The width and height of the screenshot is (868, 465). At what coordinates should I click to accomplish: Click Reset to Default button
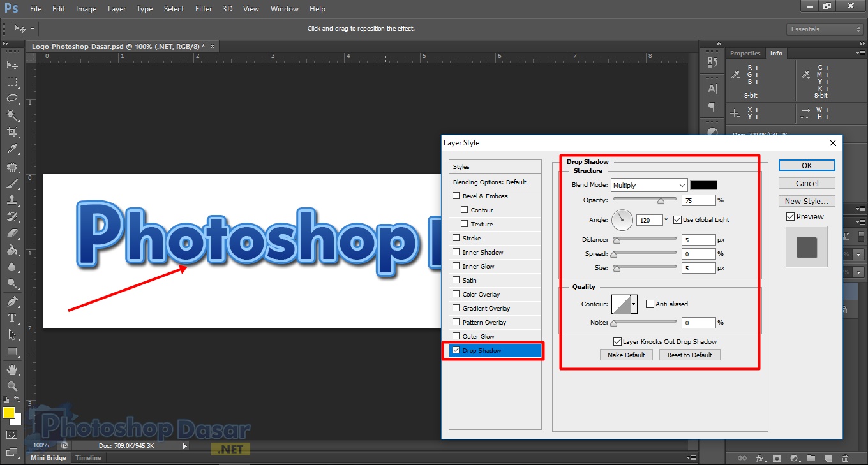(690, 355)
